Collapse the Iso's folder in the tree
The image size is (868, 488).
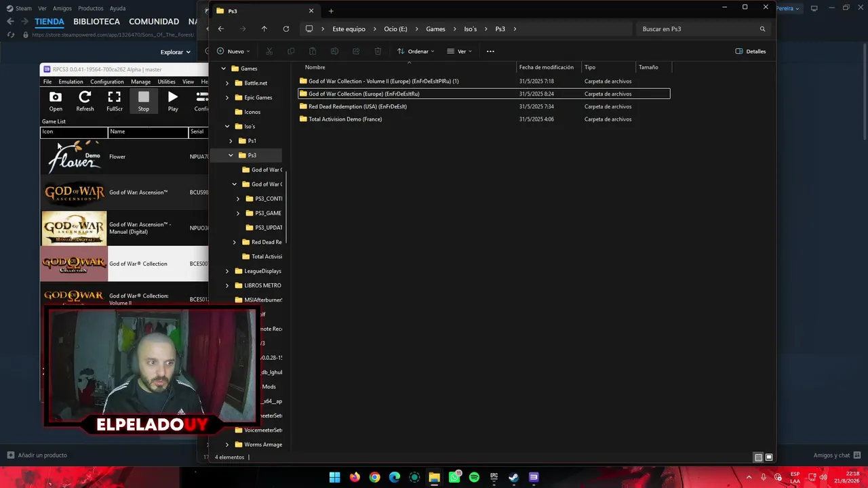(x=227, y=127)
